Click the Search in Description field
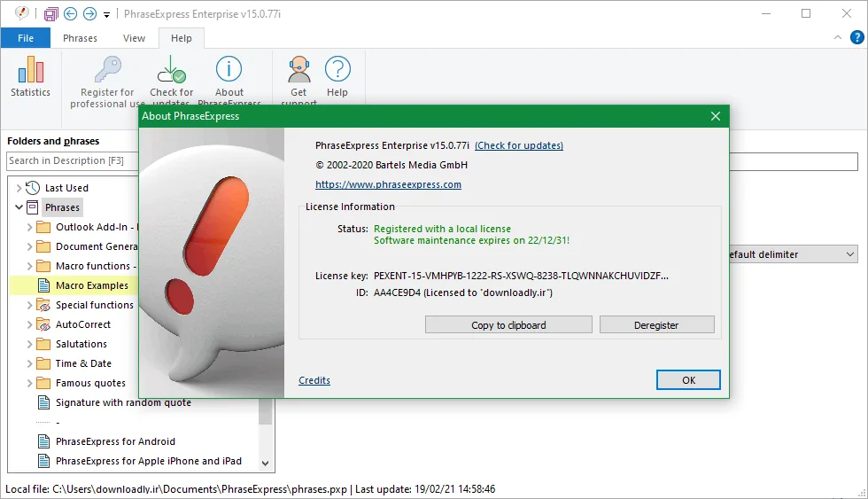Image resolution: width=868 pixels, height=499 pixels. click(73, 160)
